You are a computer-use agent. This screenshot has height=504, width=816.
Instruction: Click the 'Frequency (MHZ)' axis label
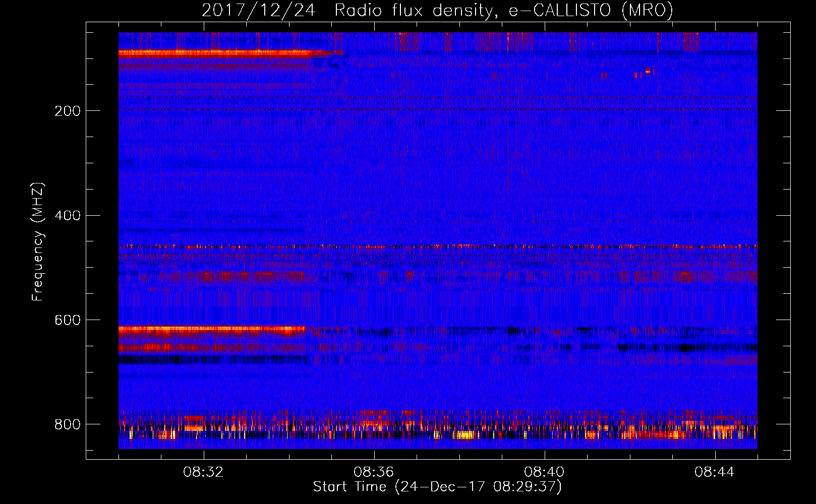click(38, 242)
